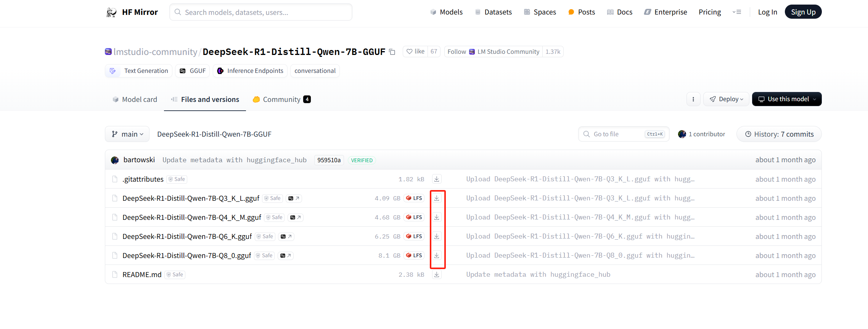Click the 1 contributor link
Image resolution: width=868 pixels, height=329 pixels.
click(702, 134)
